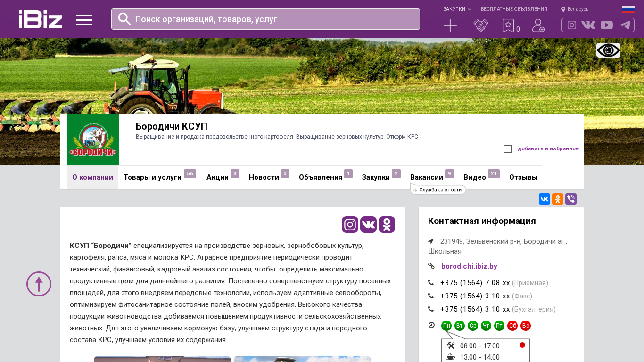Click the plus add icon in header
Screen dimensions: 644x362
[x=450, y=25]
